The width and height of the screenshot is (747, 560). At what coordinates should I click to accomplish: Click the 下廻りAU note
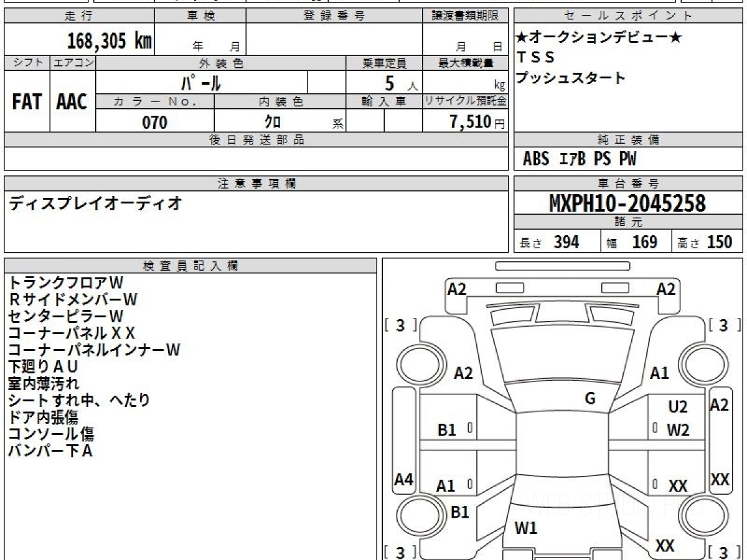[x=43, y=366]
